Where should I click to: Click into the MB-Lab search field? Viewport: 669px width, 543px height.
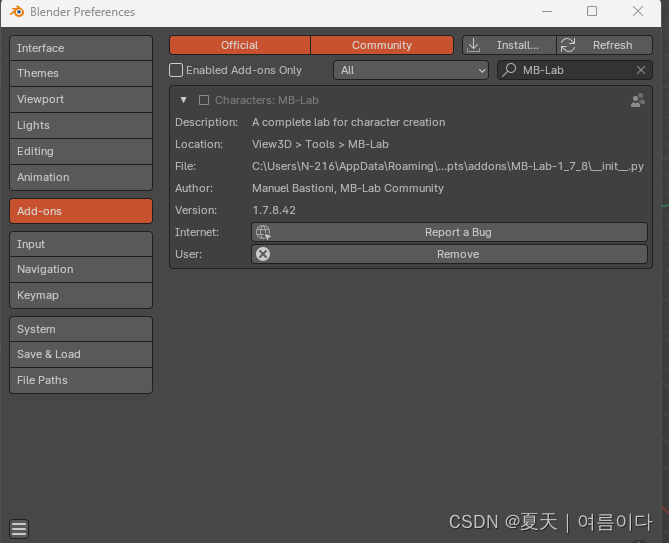pos(574,70)
